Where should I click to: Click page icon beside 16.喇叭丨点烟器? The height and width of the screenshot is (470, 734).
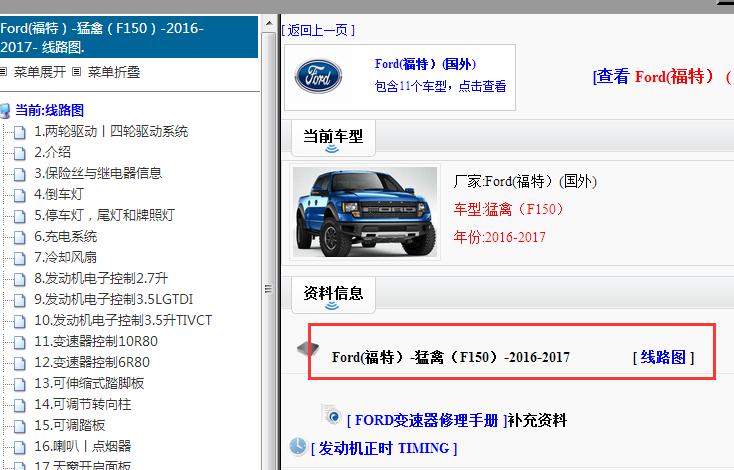(x=20, y=448)
